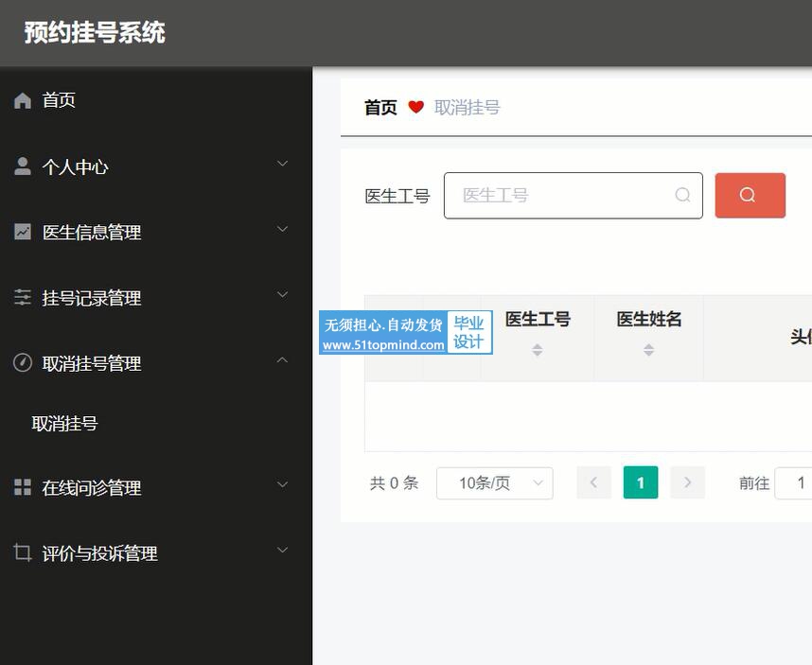
Task: Click the 医生工号 search input field
Action: point(574,195)
